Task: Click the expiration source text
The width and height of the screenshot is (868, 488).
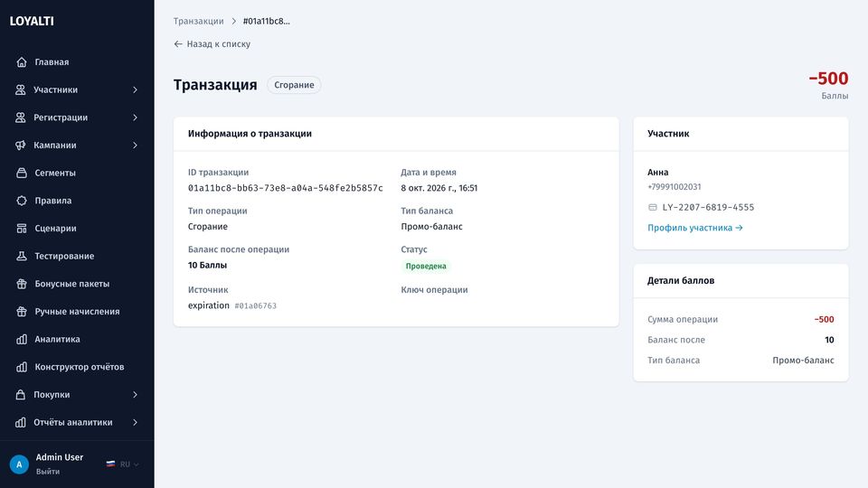Action: coord(208,305)
